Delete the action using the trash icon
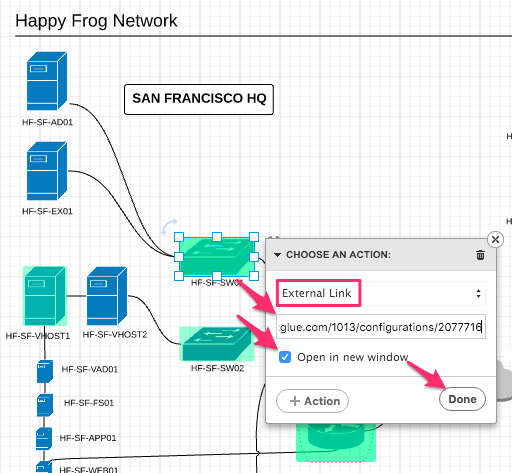 (x=480, y=255)
